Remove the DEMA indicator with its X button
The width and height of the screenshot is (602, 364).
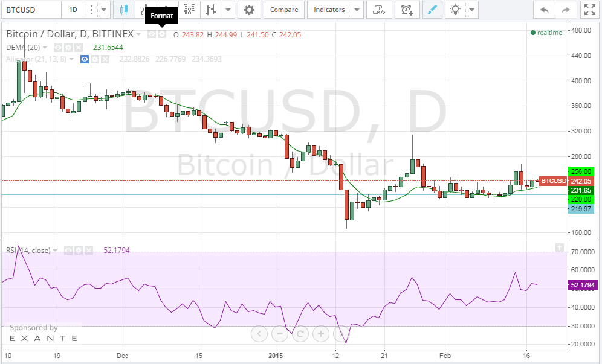(77, 47)
